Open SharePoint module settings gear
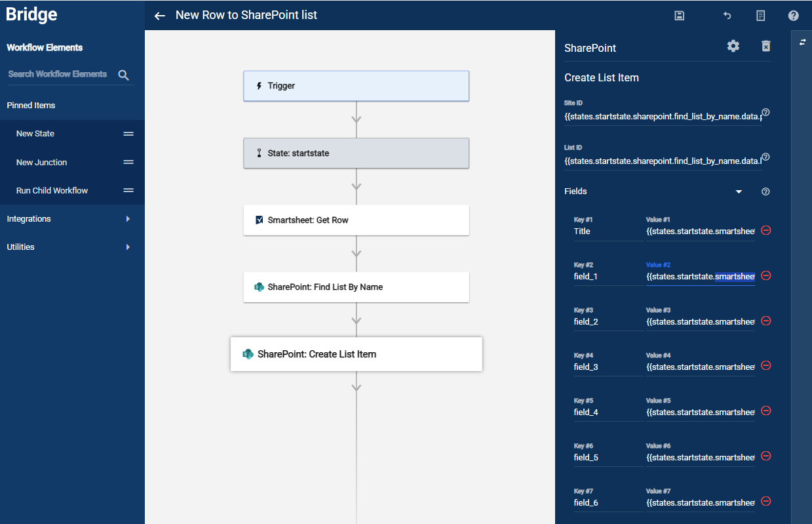Screen dimensions: 812x524 click(733, 46)
